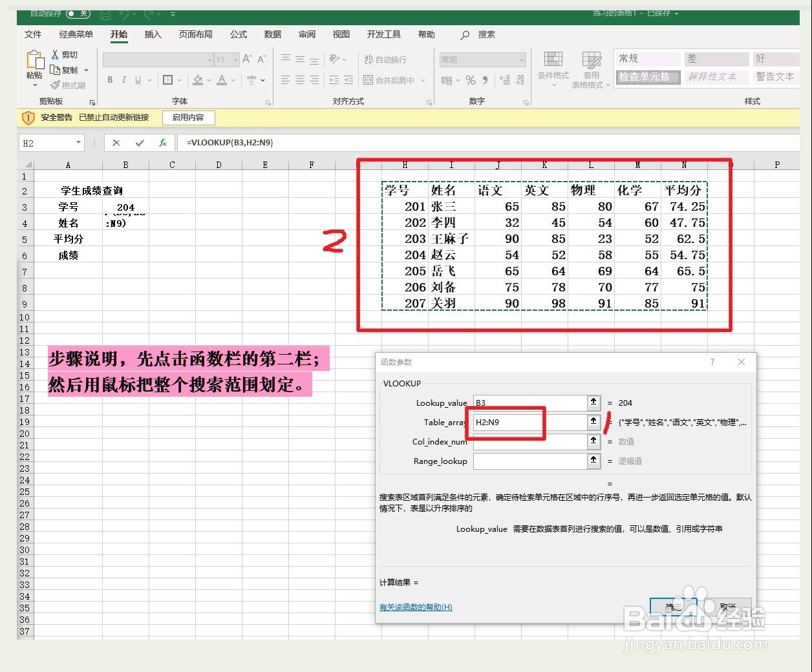The image size is (812, 672).
Task: Toggle the AutoSave (自动保存) switch
Action: (x=77, y=14)
